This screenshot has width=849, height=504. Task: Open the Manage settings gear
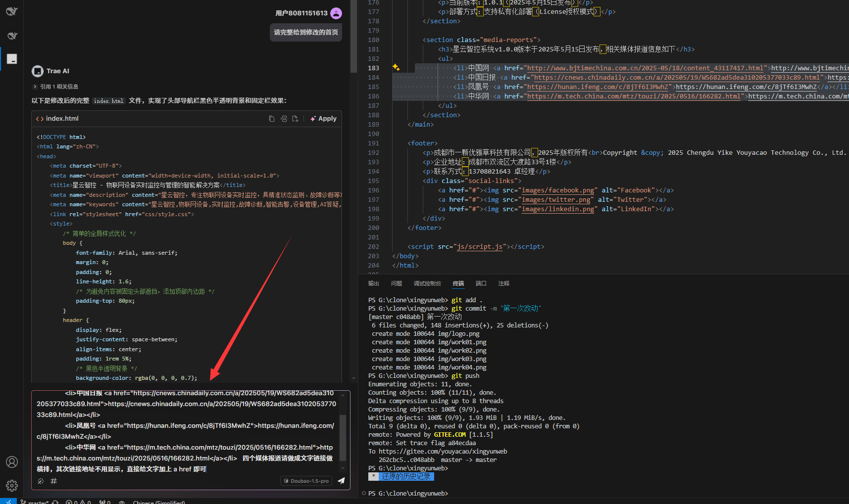(x=12, y=486)
